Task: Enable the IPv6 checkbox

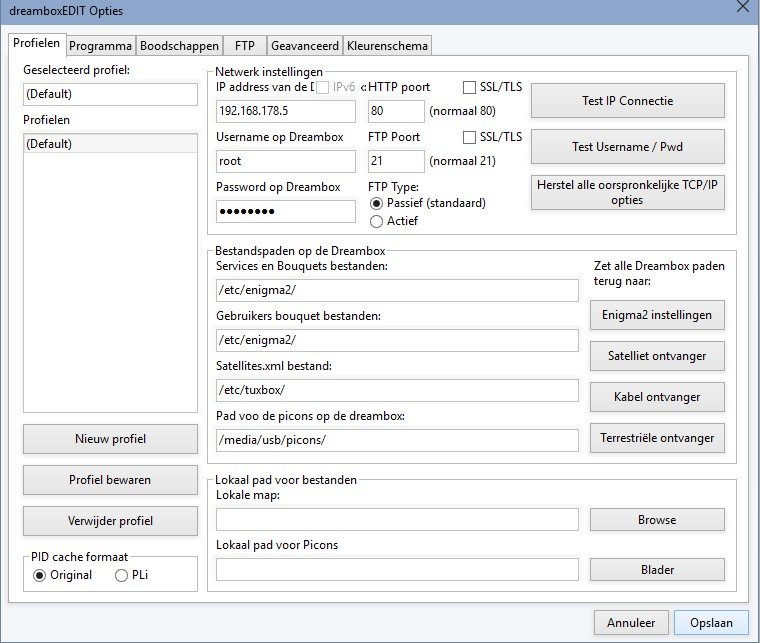Action: [323, 87]
